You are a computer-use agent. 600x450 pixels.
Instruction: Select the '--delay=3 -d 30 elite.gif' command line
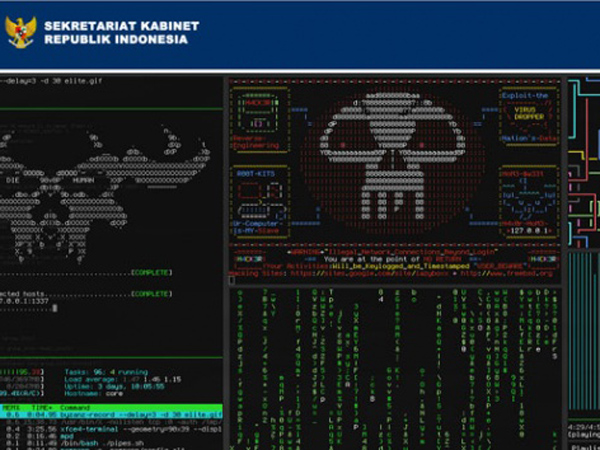click(x=51, y=81)
